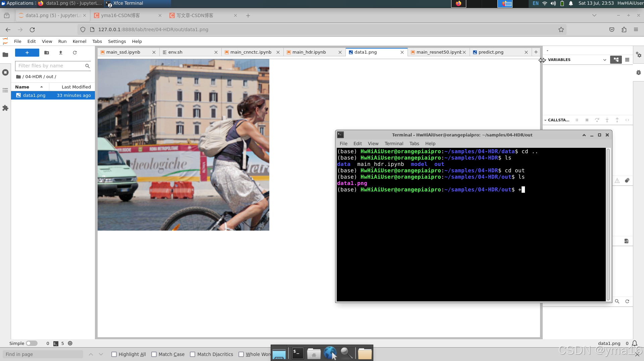Viewport: 644px width, 361px height.
Task: Open Firefox list all tabs chevron
Action: point(594,15)
